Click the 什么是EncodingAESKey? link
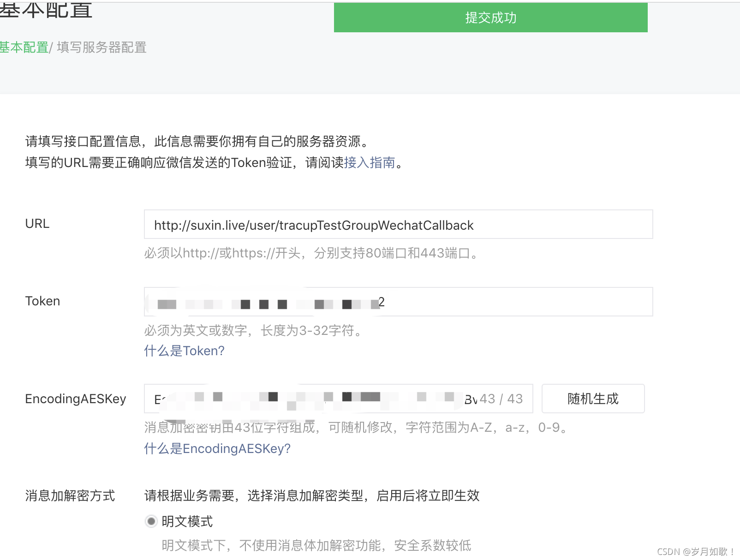This screenshot has width=740, height=560. coord(217,448)
